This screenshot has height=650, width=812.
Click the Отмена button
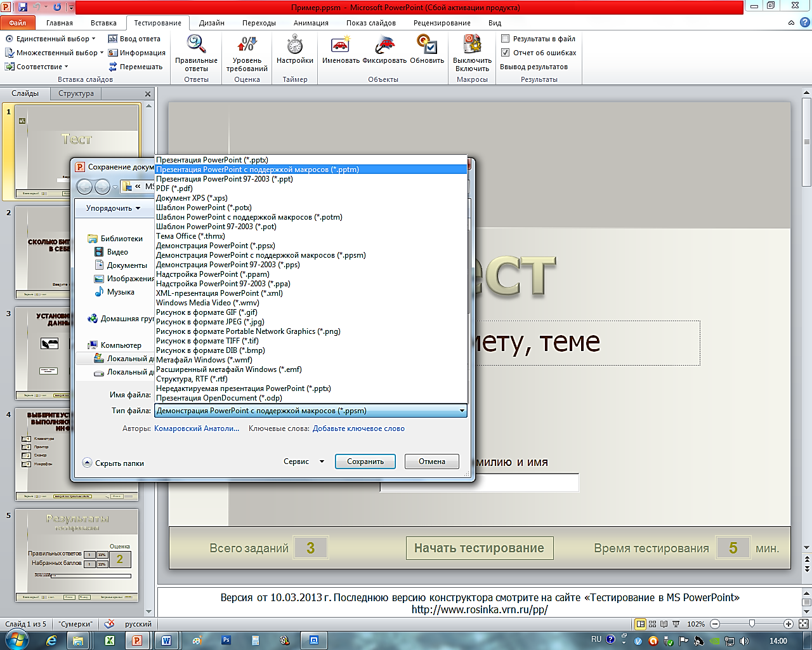click(x=432, y=461)
